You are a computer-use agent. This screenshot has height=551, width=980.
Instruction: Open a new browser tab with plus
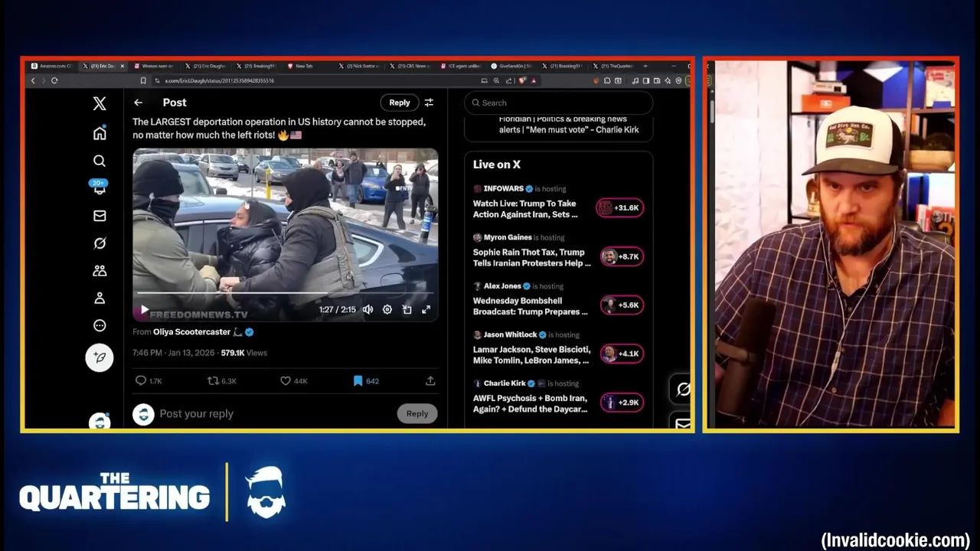(645, 67)
